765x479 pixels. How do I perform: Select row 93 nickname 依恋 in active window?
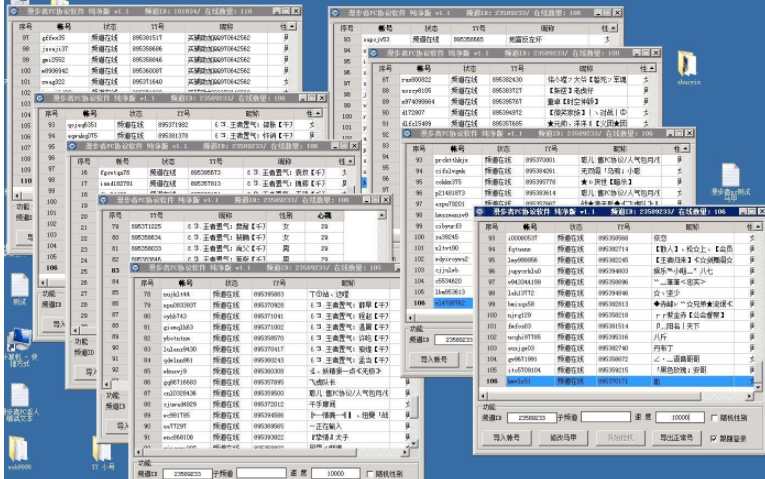(617, 238)
